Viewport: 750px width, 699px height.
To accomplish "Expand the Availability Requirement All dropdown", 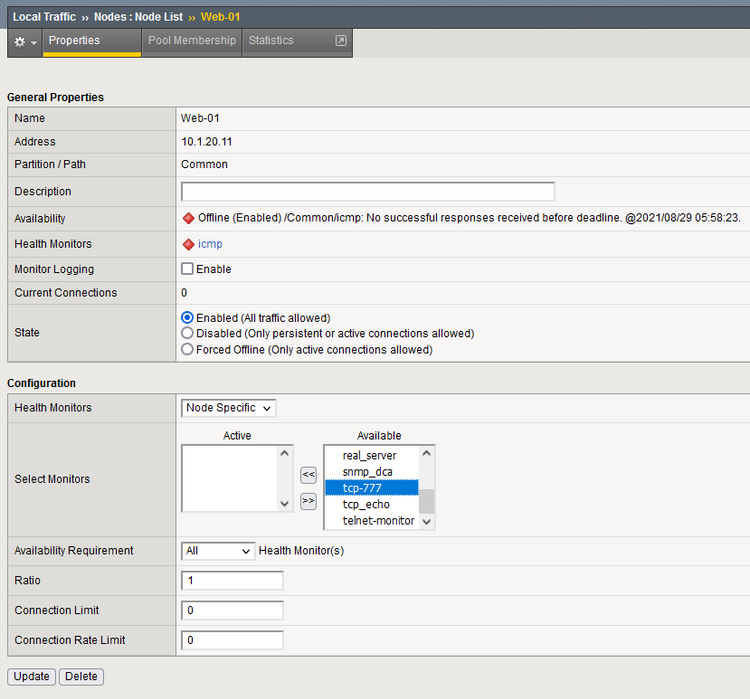I will (219, 551).
